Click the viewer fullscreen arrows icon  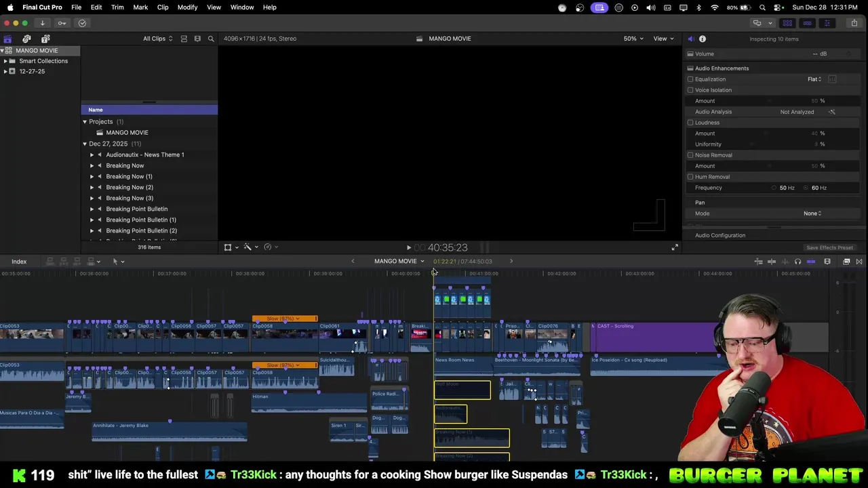(x=675, y=247)
